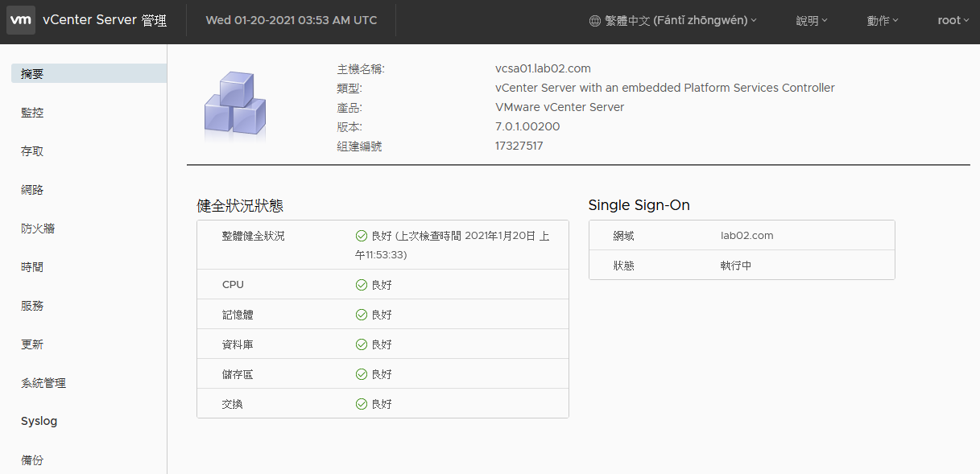Click the build number 17327517

(519, 146)
